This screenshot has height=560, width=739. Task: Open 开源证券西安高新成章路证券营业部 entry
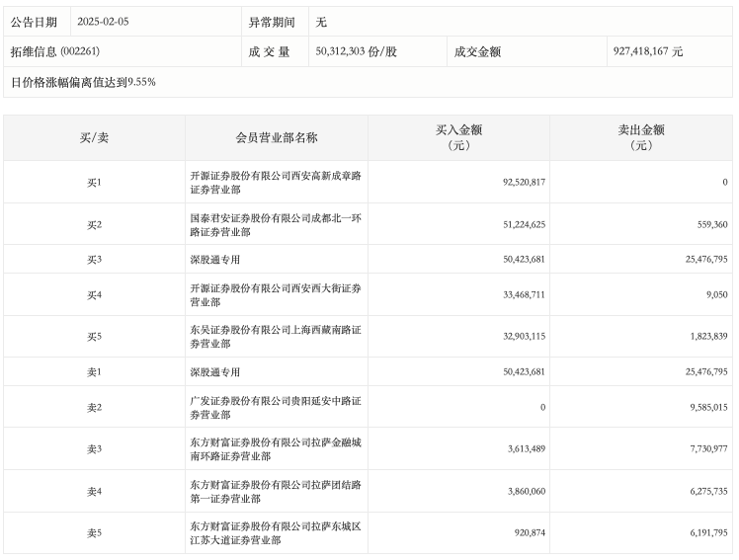(276, 183)
